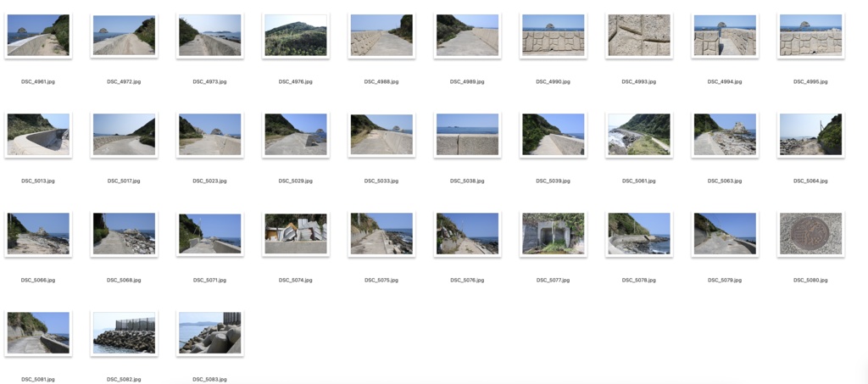Choose the DSC_5064.jpg thumbnail
Screen dimensions: 868x384
[x=810, y=135]
